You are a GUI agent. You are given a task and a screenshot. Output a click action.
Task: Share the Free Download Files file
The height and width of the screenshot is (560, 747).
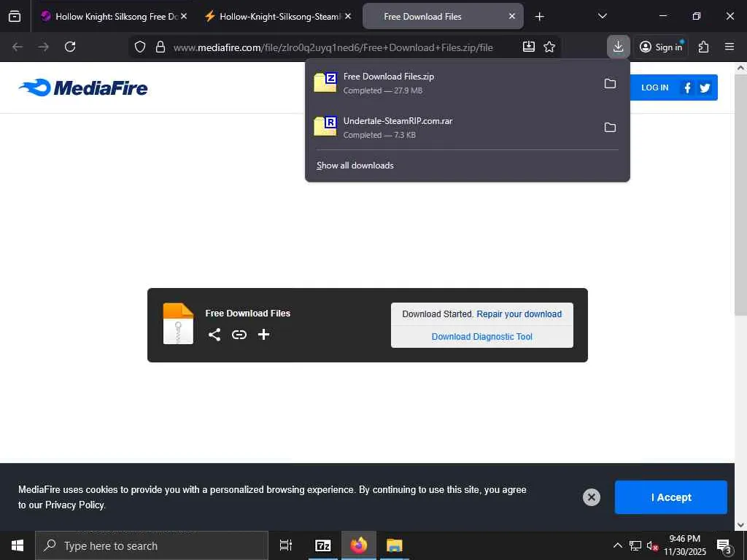(214, 334)
